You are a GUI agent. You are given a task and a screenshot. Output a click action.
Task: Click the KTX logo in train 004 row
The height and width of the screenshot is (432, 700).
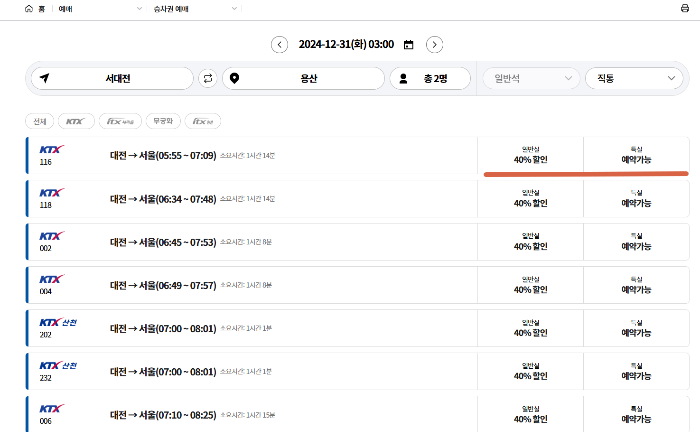(52, 279)
